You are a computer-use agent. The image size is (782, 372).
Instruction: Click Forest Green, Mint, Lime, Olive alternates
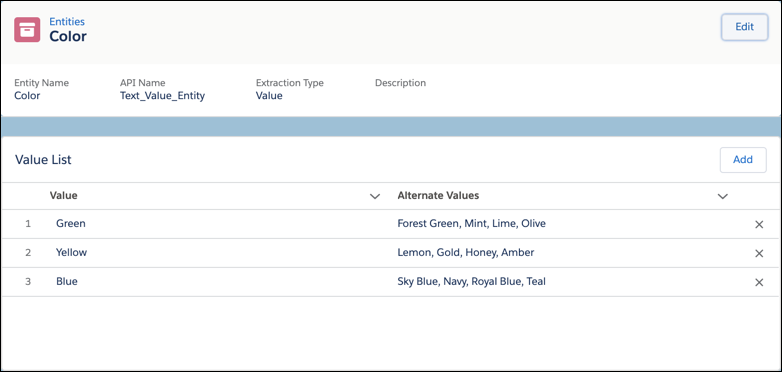471,223
